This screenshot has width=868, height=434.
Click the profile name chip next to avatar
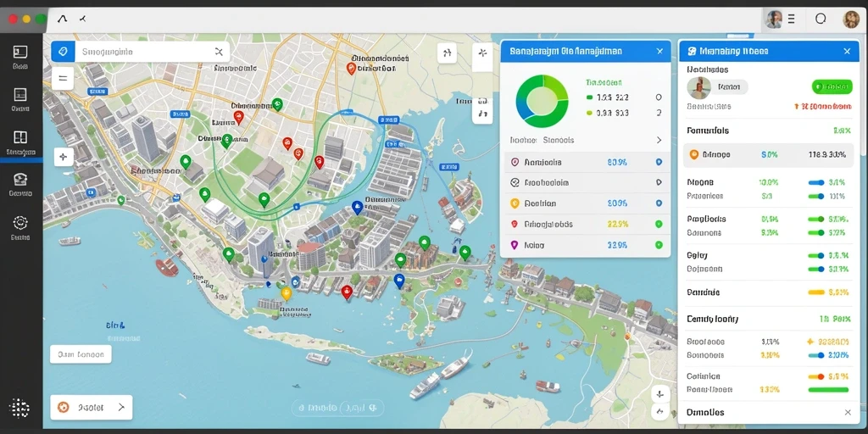(x=729, y=87)
